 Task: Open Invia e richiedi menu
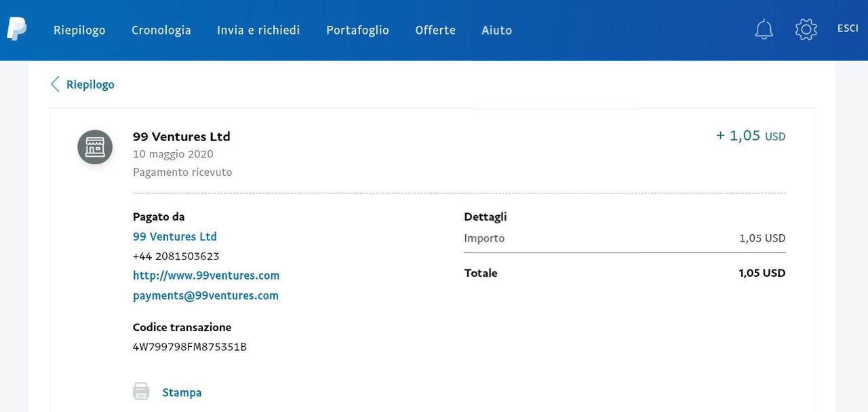(258, 30)
